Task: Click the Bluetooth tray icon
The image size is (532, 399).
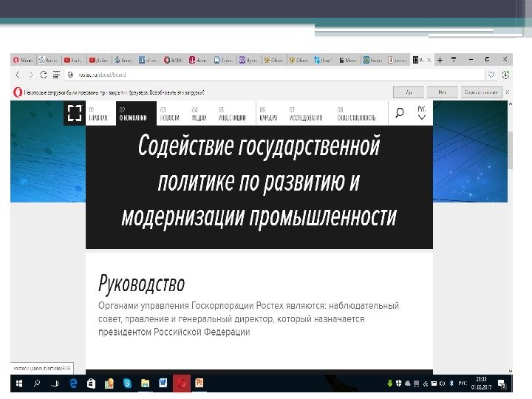Action: [451, 383]
